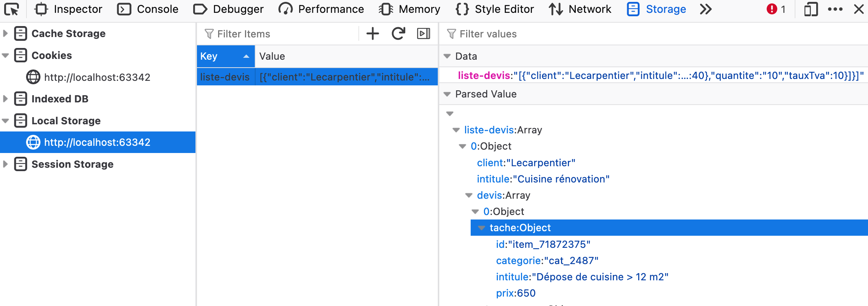Screen dimensions: 868x306
Task: Select localhost:63342 under Cookies
Action: [97, 77]
